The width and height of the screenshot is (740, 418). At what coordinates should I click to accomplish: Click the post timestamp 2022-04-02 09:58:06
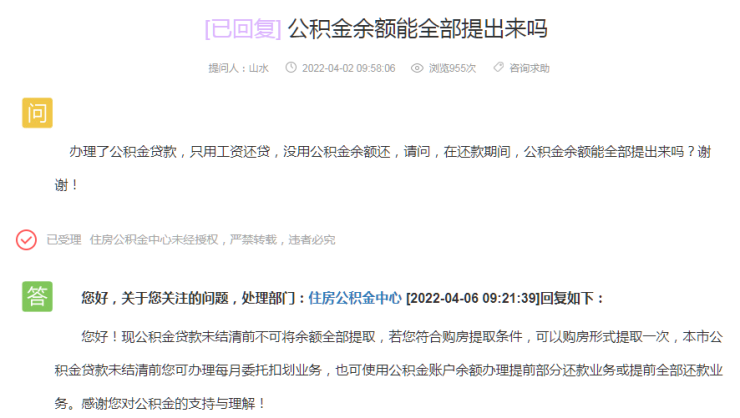pyautogui.click(x=349, y=68)
